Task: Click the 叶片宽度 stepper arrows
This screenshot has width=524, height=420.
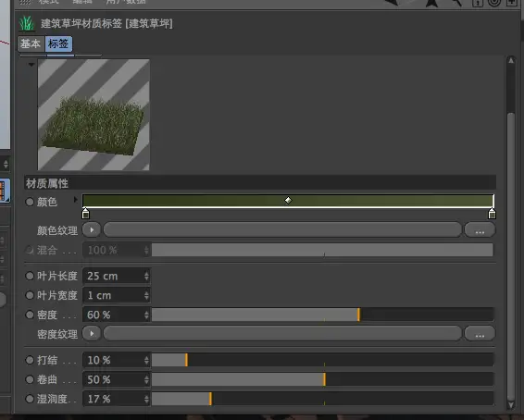Action: coord(146,295)
